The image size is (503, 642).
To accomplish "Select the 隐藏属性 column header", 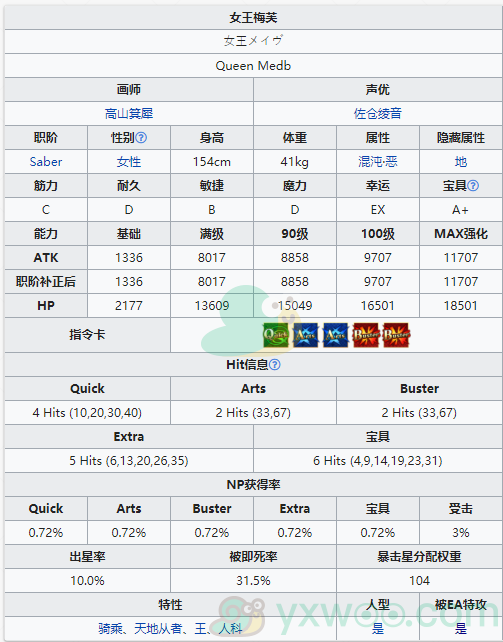I will 461,138.
